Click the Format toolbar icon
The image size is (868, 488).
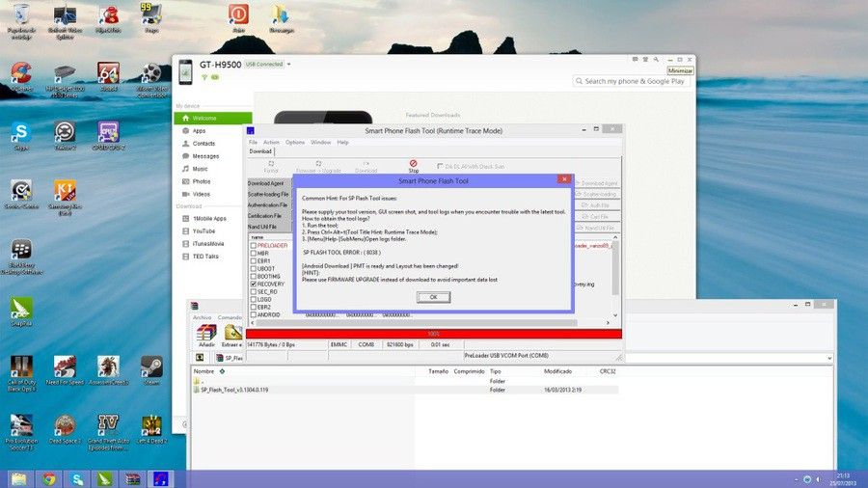tap(271, 167)
